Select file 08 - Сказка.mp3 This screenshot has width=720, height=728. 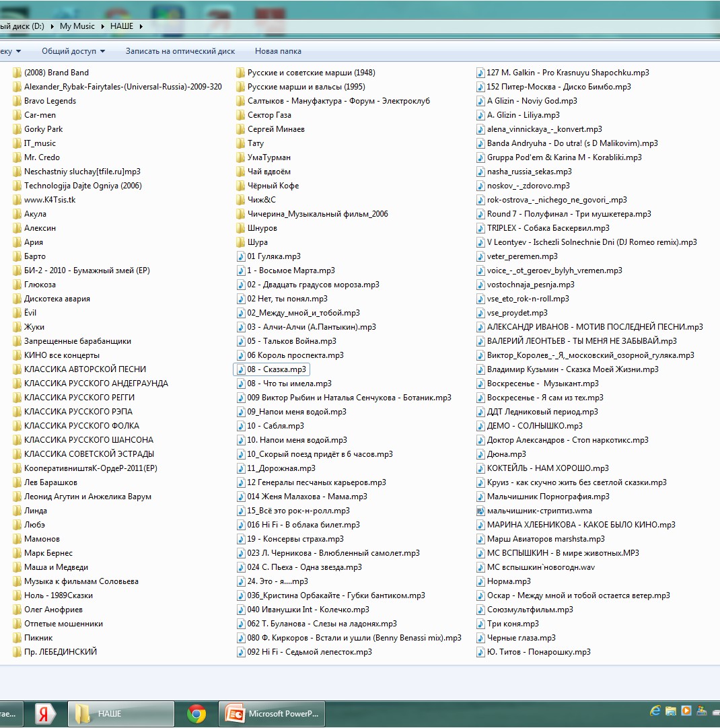tap(272, 369)
